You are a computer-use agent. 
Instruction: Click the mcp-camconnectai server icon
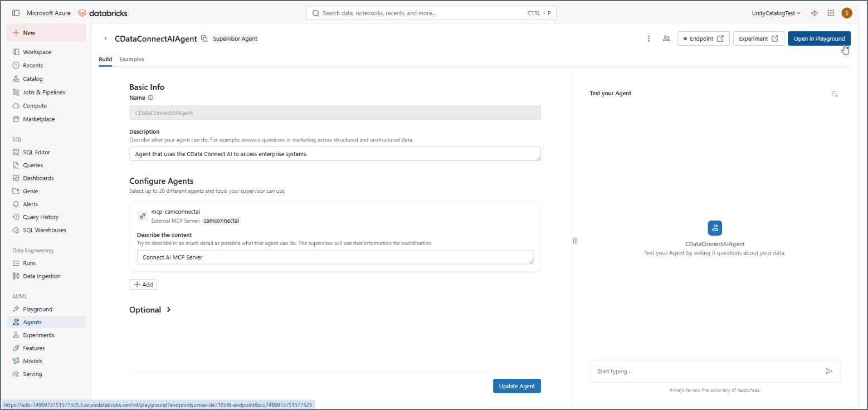click(143, 216)
